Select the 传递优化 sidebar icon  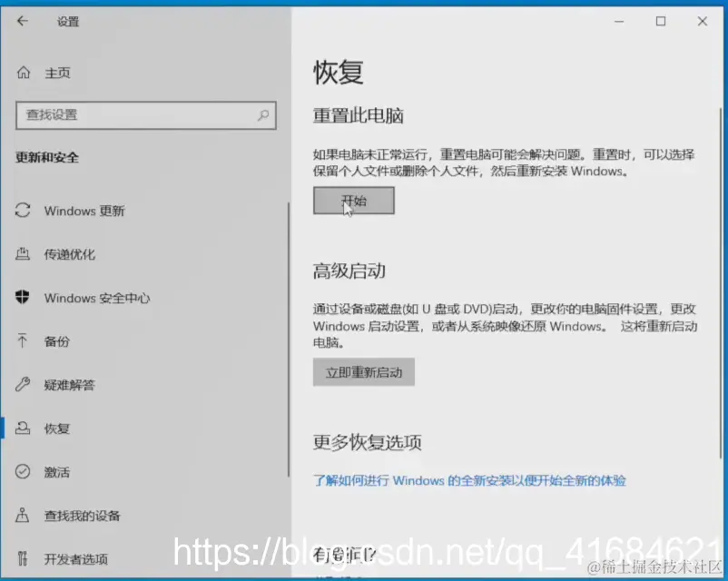click(x=24, y=253)
